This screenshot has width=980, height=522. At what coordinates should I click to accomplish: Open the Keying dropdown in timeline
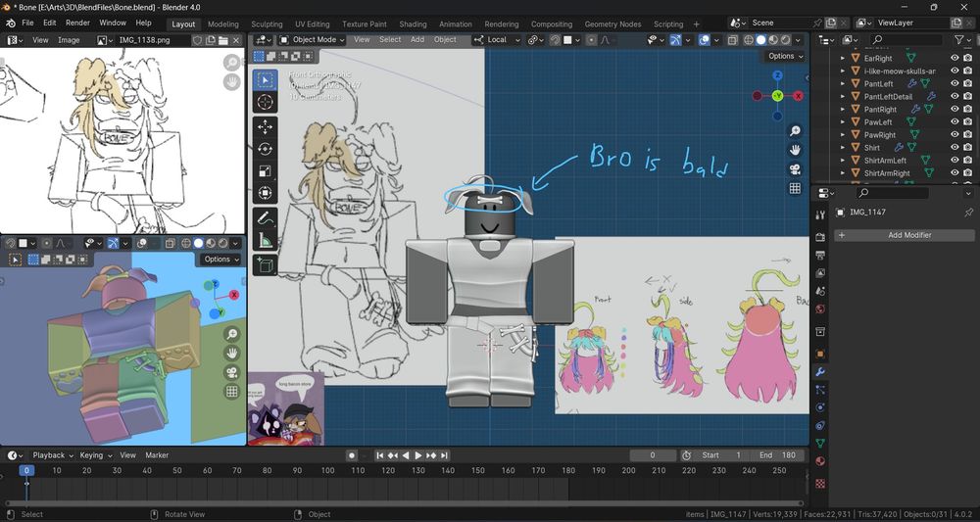[95, 455]
